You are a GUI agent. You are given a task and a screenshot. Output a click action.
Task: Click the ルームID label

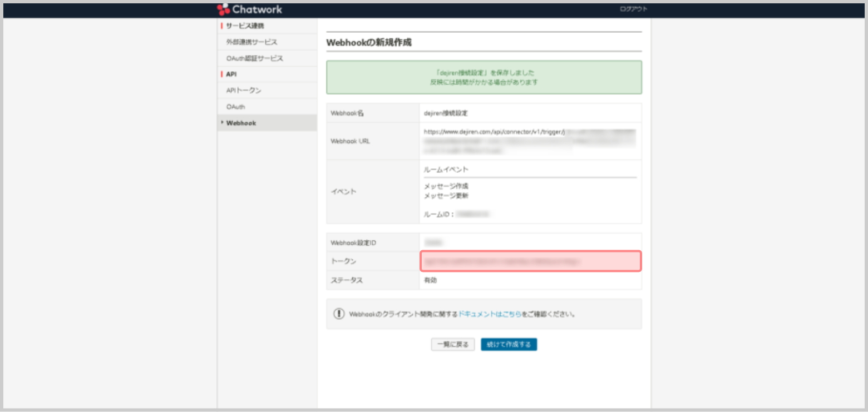click(439, 214)
